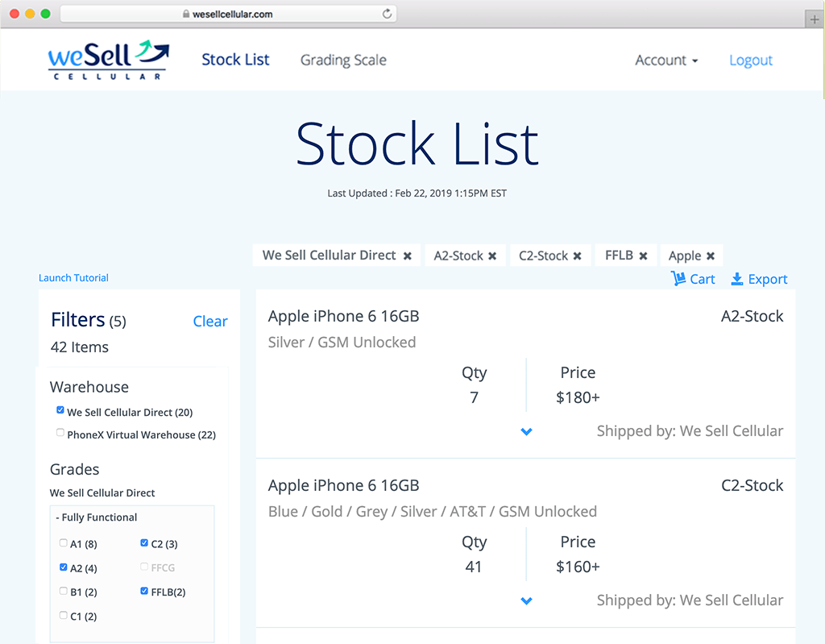Click the Export download icon
The height and width of the screenshot is (644, 825).
click(x=737, y=279)
